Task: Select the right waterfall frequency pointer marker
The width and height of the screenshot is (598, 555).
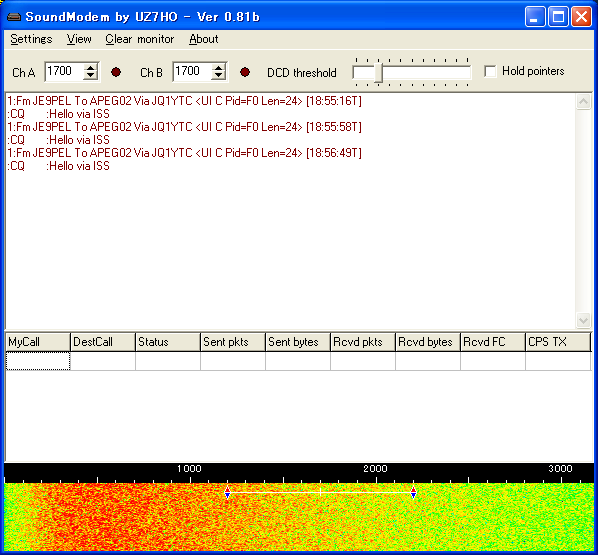Action: click(x=413, y=492)
